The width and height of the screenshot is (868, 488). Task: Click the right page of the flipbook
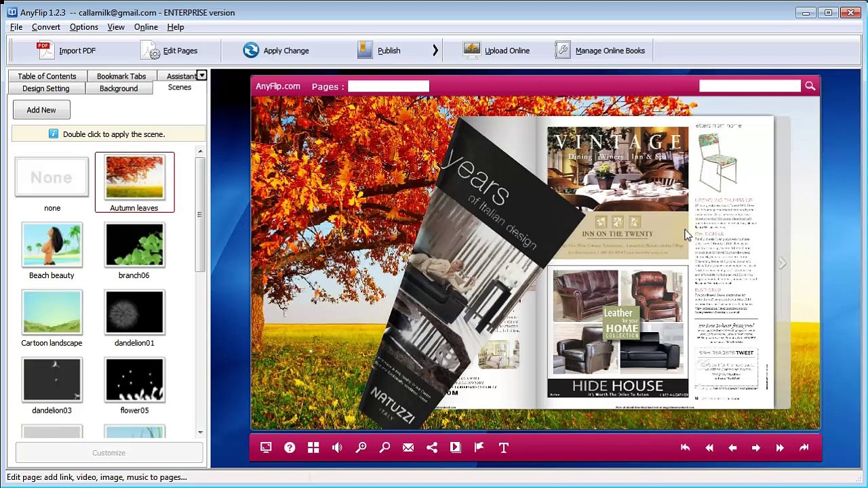click(654, 262)
